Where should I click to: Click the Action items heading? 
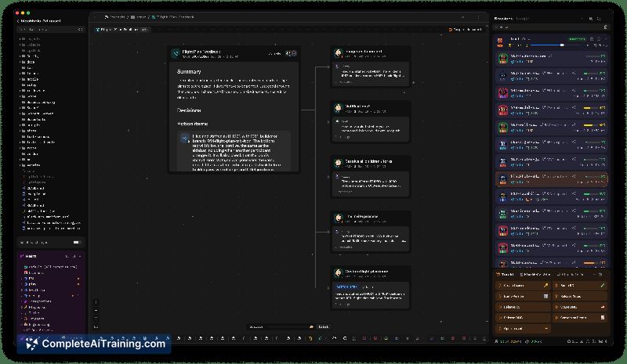(x=192, y=124)
